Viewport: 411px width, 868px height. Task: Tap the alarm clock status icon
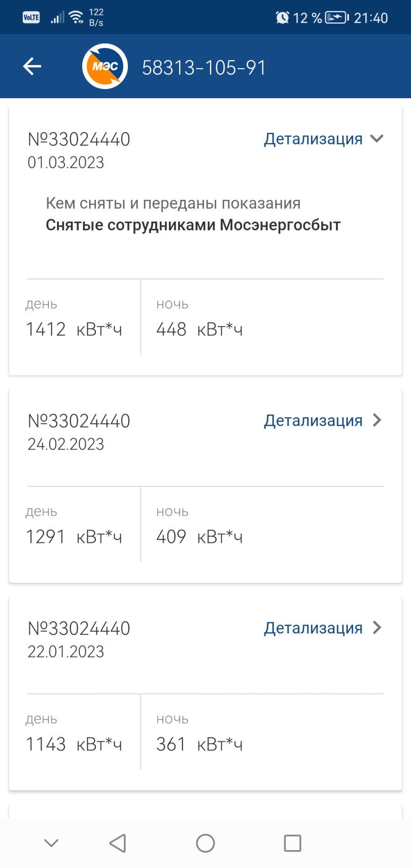coord(283,18)
